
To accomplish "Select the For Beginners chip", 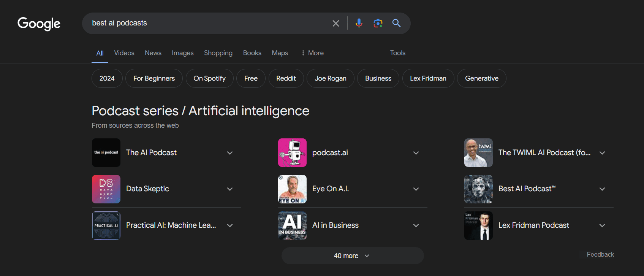I will click(x=154, y=78).
